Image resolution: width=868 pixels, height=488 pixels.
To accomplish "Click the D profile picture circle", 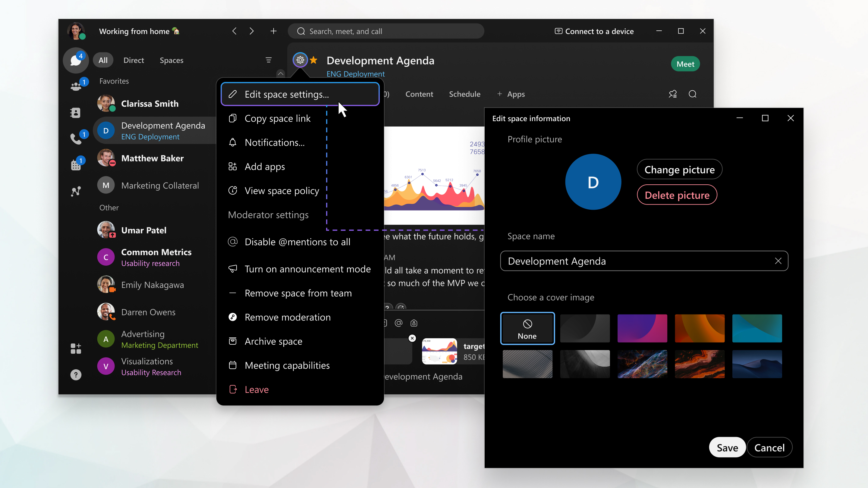I will 593,182.
